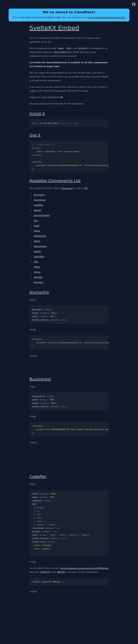
Task: Go to AnchorFm in components list
Action: point(39,195)
